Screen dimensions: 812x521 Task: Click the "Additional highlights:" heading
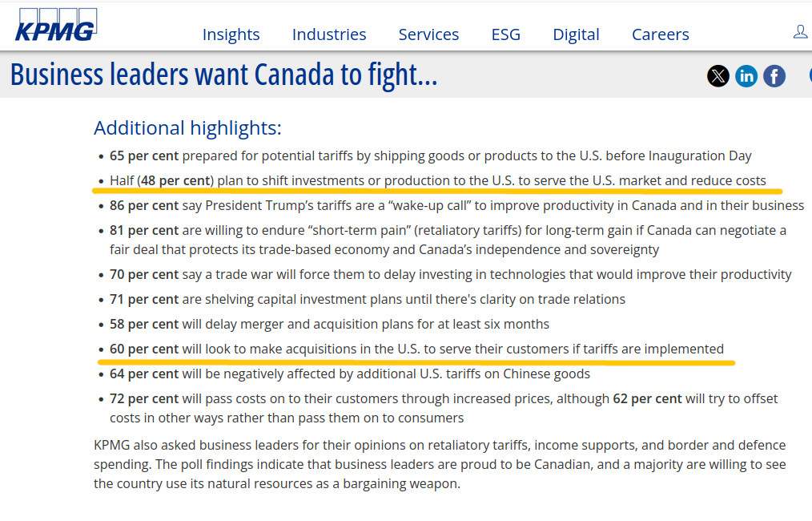[x=187, y=128]
